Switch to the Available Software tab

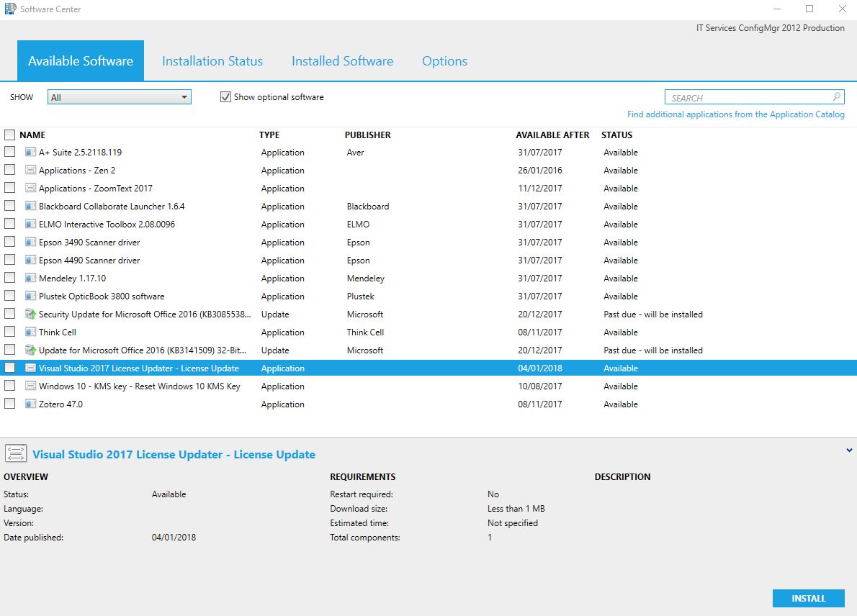(81, 60)
